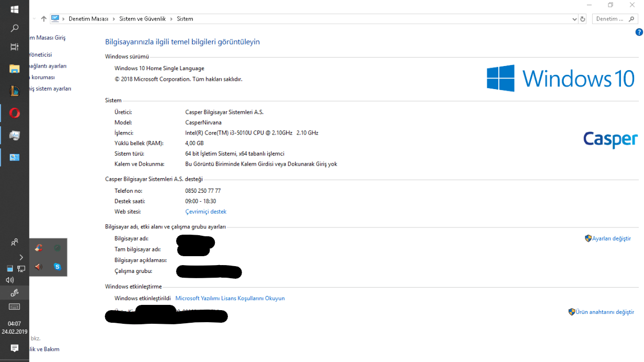Viewport: 644px width, 362px height.
Task: Open taskbar search magnifier
Action: click(x=15, y=28)
